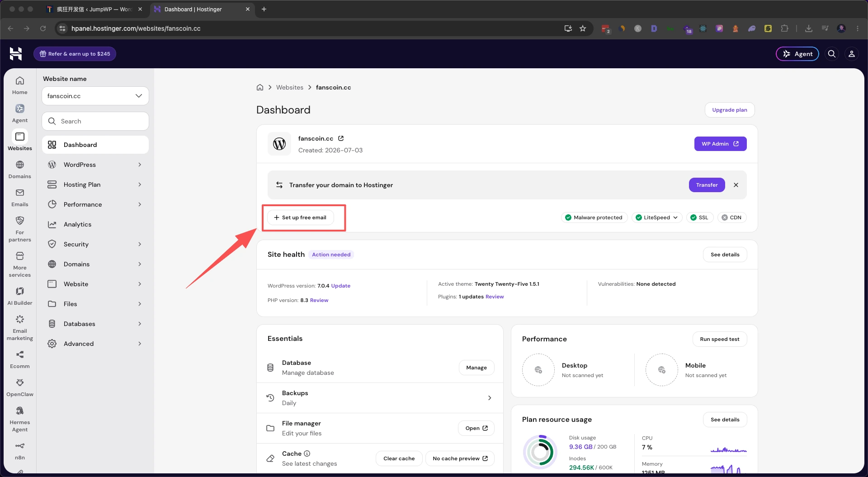Open the LiteSpeed dropdown badge
The image size is (868, 477).
(657, 217)
